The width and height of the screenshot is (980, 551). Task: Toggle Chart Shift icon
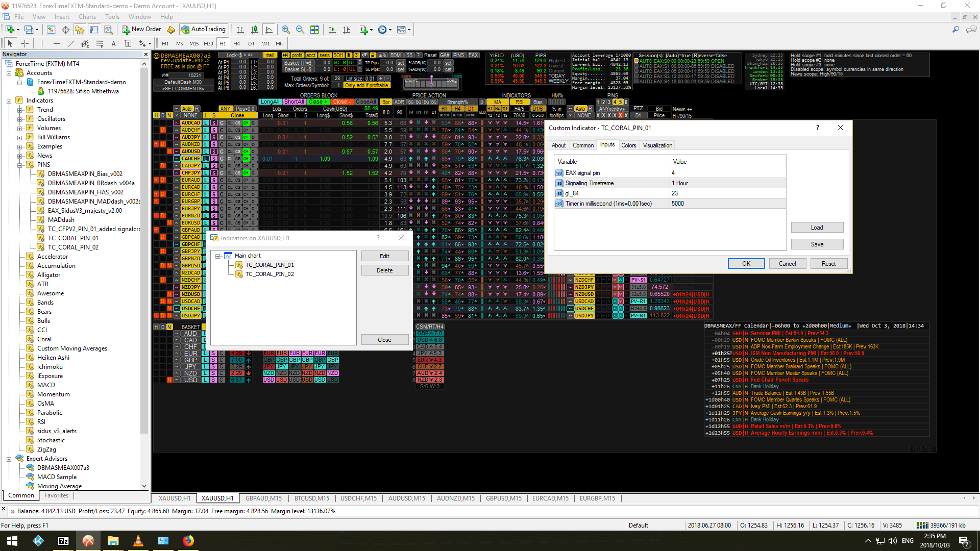[347, 30]
